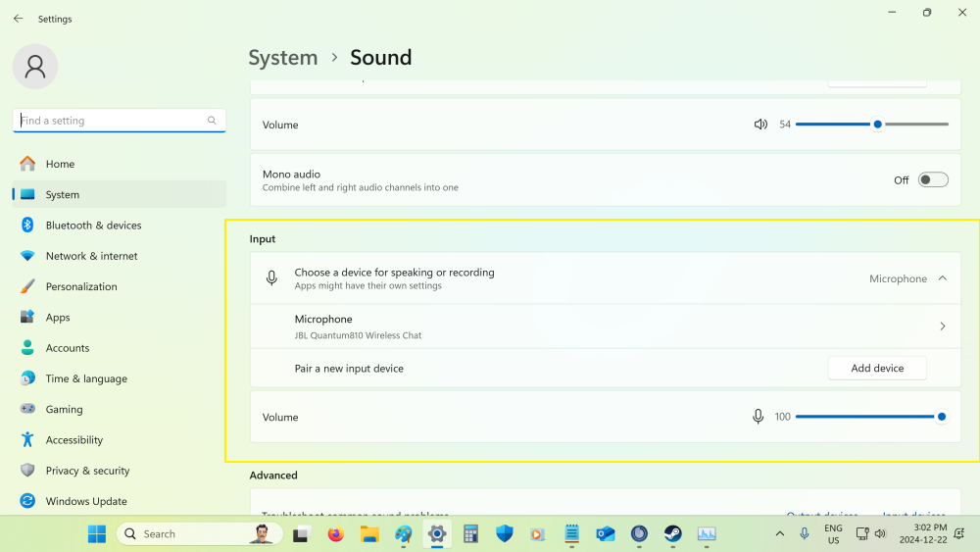This screenshot has width=980, height=552.
Task: Open Calculator from the taskbar
Action: pos(471,534)
